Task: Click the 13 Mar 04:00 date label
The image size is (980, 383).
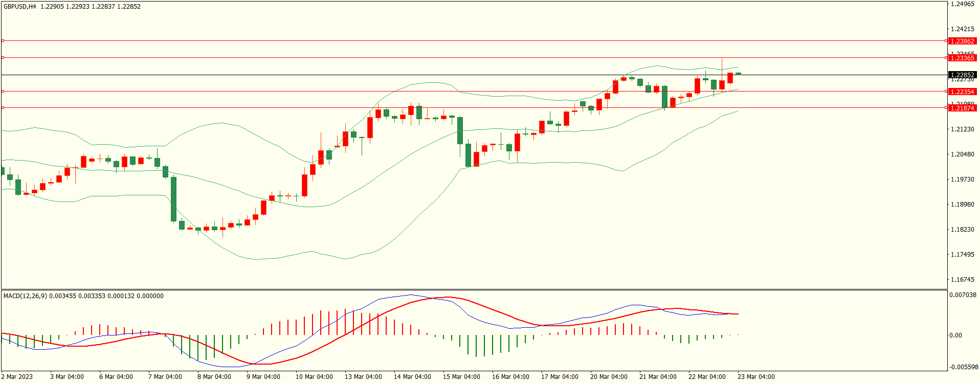Action: 363,377
